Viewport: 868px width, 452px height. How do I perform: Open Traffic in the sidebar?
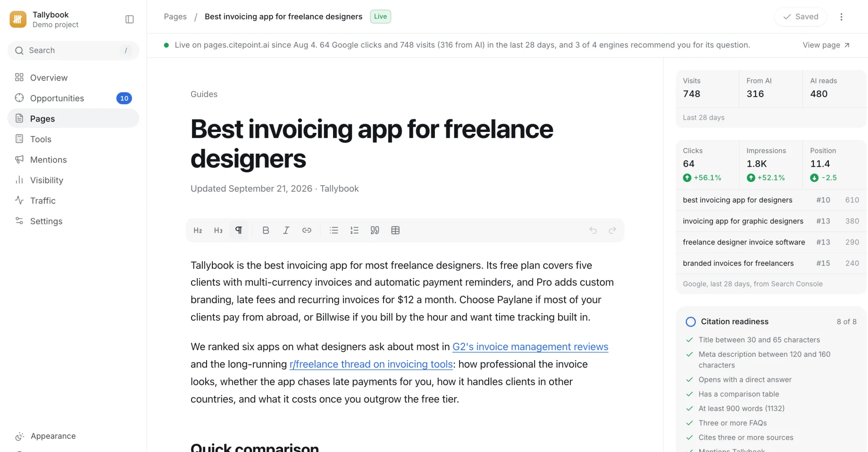point(73,201)
